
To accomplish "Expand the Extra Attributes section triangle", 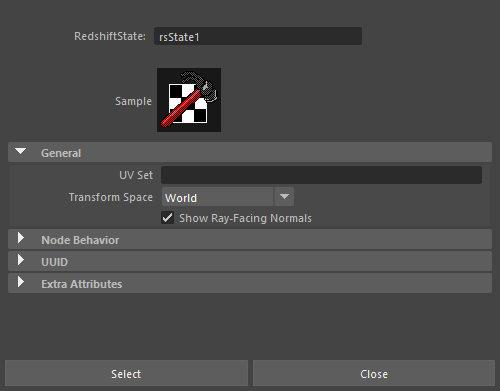I will pyautogui.click(x=21, y=282).
